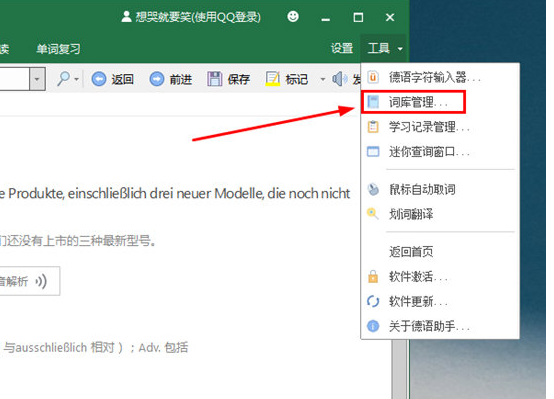The height and width of the screenshot is (399, 554).
Task: Open the search magnifier icon in toolbar
Action: pos(64,79)
